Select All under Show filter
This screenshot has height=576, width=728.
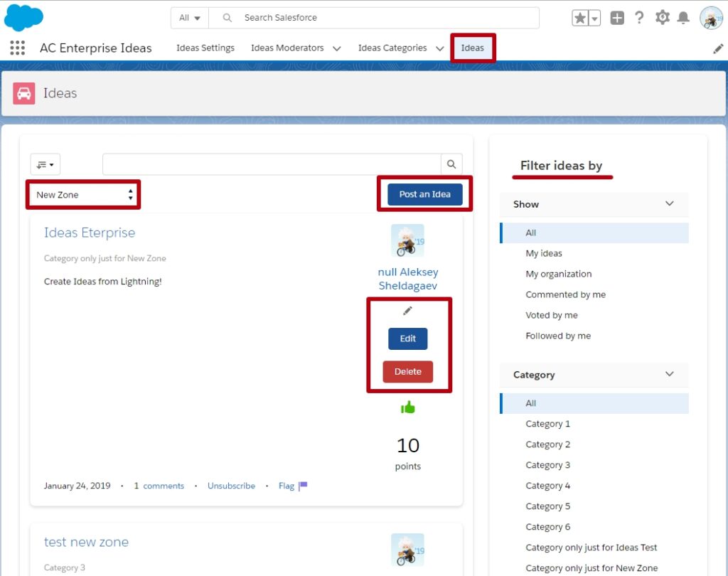594,233
